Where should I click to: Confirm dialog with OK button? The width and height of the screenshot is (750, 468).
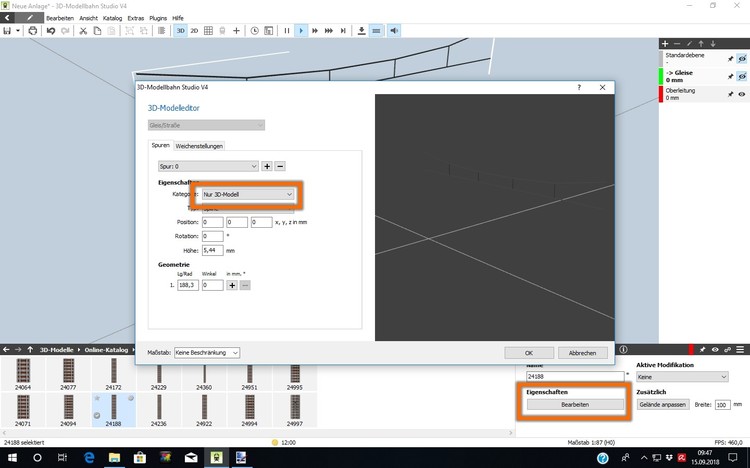pyautogui.click(x=529, y=353)
